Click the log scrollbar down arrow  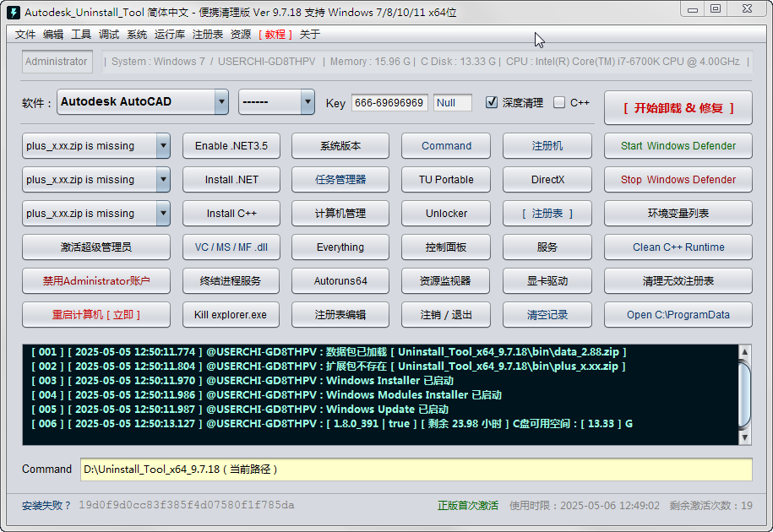[744, 437]
